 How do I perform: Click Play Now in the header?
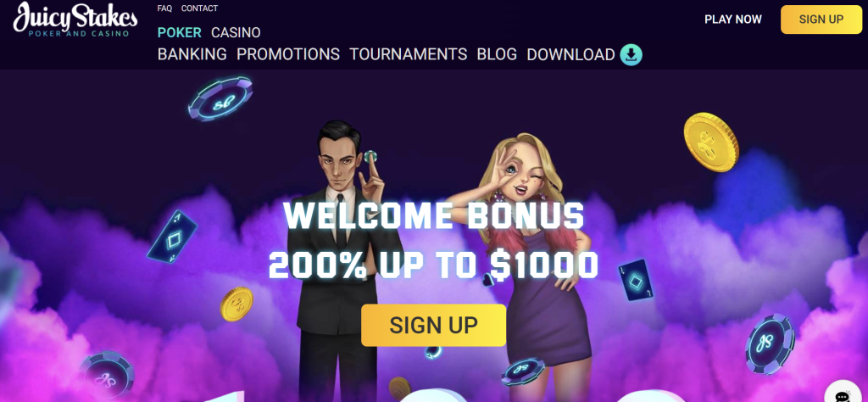(x=733, y=20)
